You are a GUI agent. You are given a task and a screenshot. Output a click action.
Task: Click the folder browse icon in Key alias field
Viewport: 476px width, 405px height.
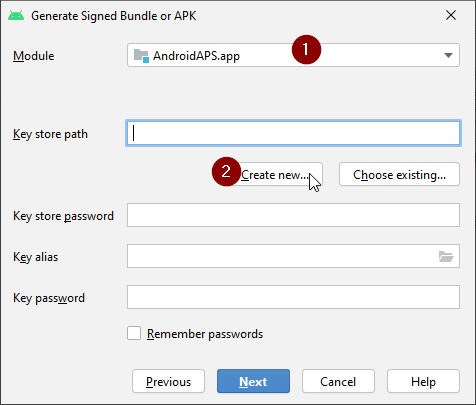[x=446, y=256]
